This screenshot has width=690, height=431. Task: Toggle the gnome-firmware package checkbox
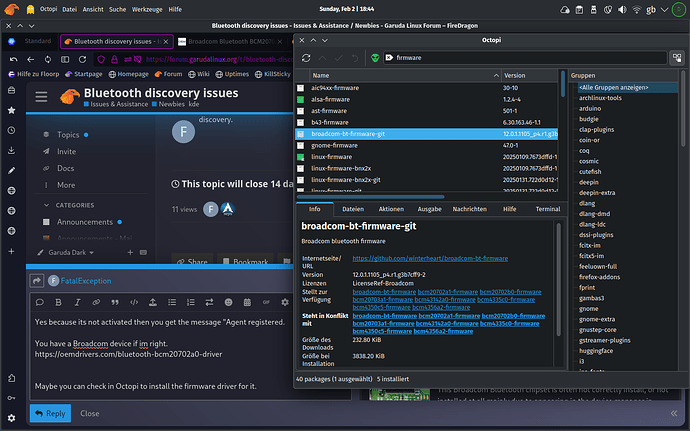point(301,145)
